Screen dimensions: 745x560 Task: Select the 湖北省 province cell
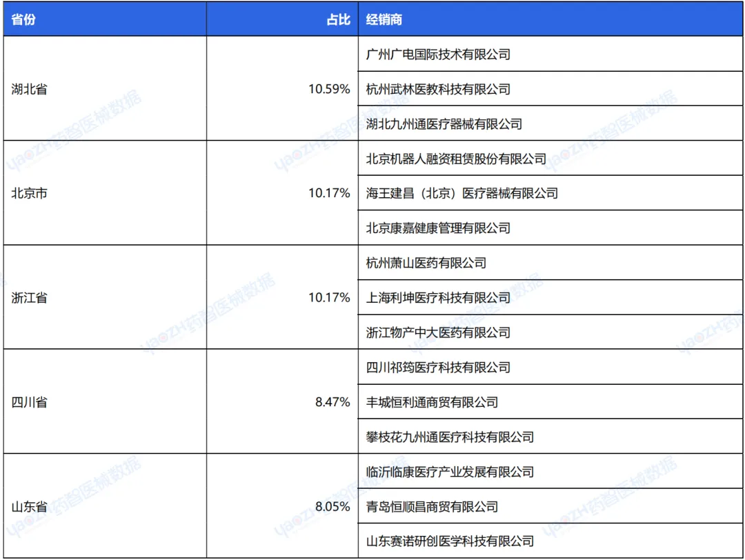tap(105, 88)
